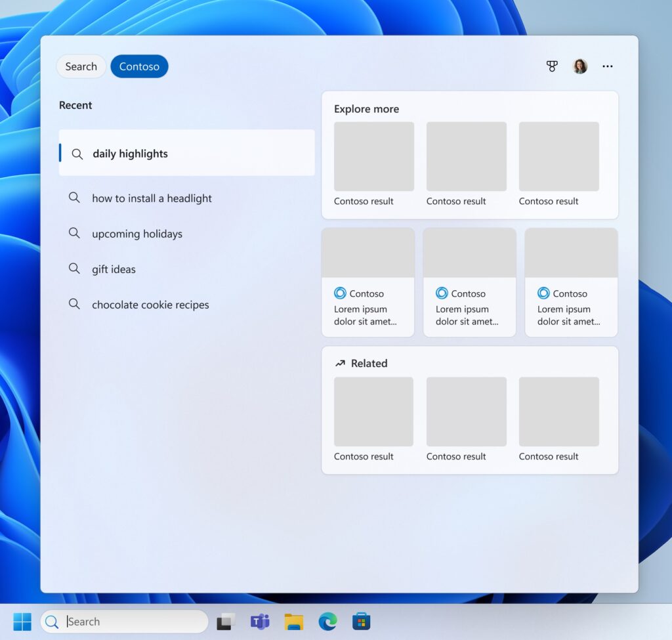672x640 pixels.
Task: Select "gift ideas" from Recent searches
Action: (113, 269)
